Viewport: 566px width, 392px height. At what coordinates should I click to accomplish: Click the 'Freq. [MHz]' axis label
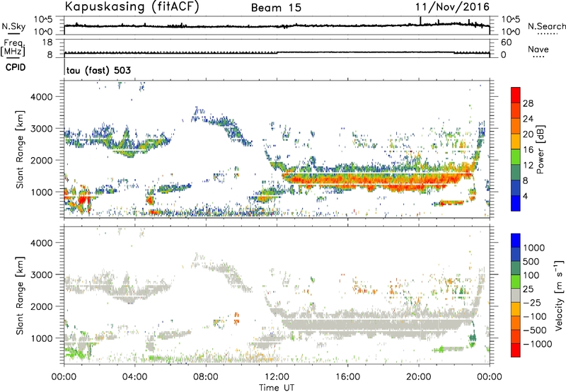pos(13,48)
